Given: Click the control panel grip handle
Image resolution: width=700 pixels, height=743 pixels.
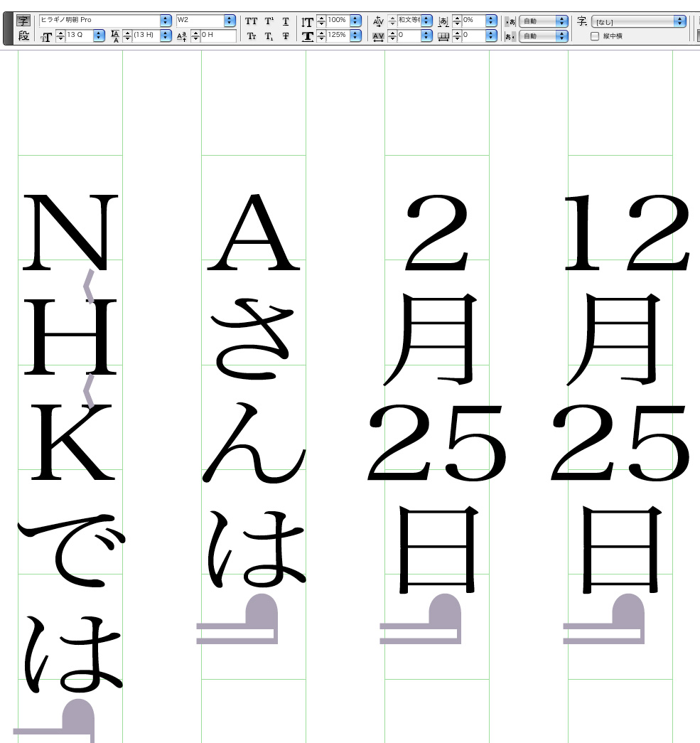Looking at the screenshot, I should click(8, 28).
